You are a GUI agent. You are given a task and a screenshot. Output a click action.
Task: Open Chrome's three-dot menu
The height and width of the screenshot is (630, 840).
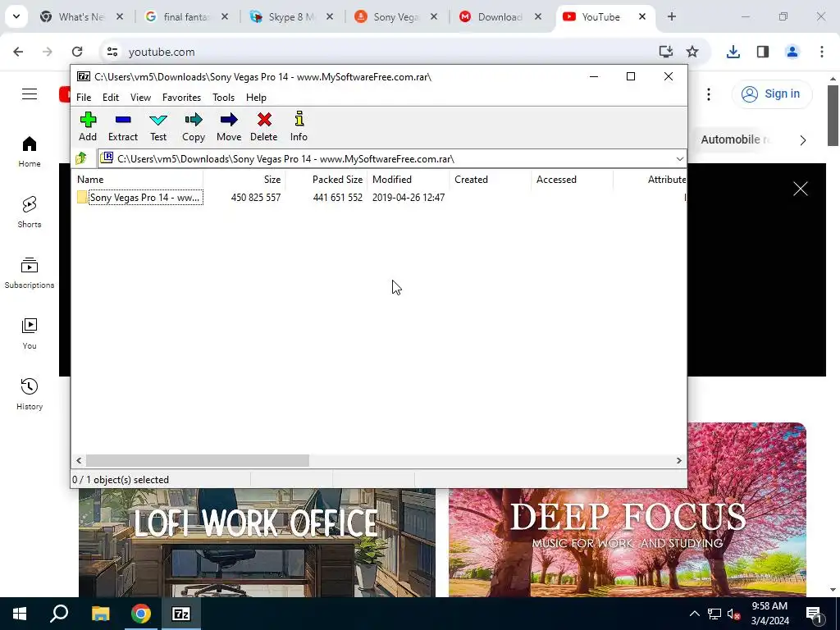point(822,52)
